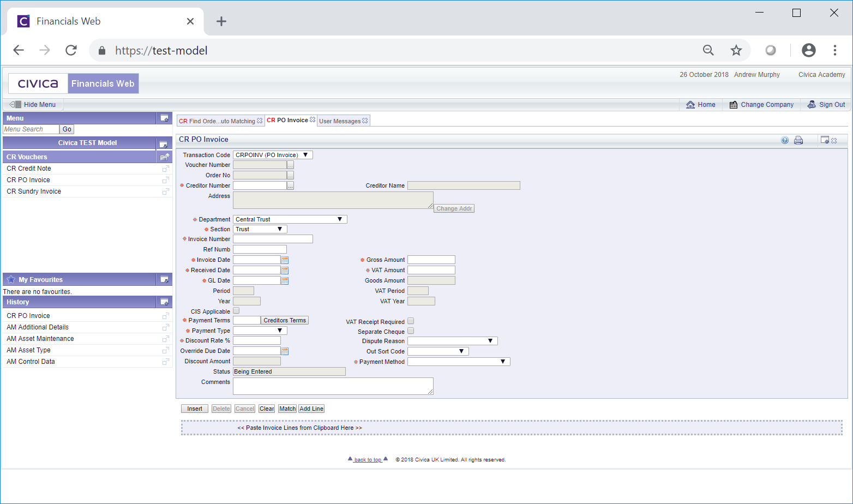Open the Section dropdown
The image size is (853, 504).
coord(260,229)
